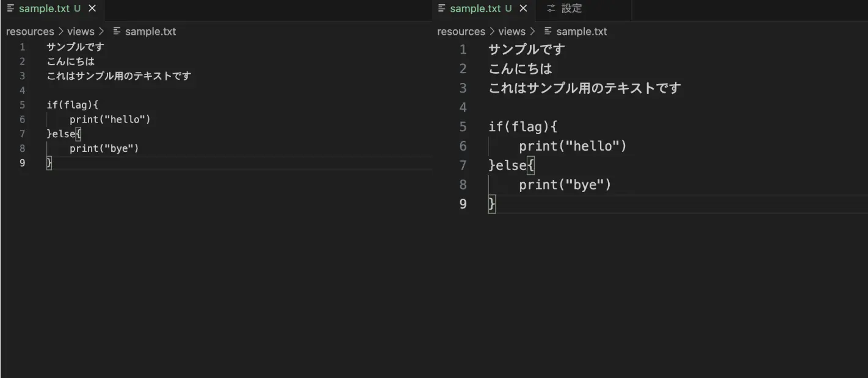Click '}else{' in the left editor
The image size is (868, 378).
64,134
